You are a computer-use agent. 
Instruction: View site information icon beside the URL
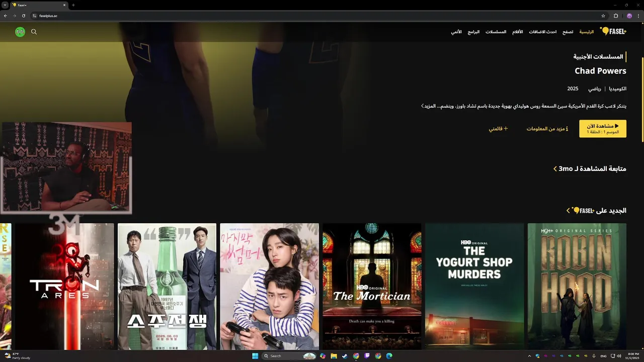click(x=34, y=16)
